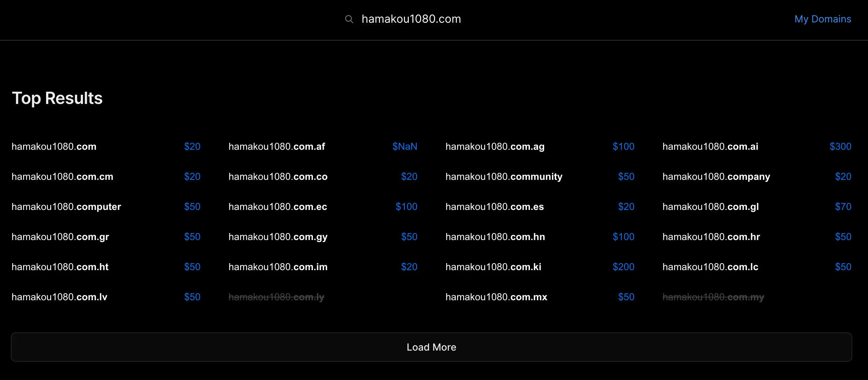
Task: Choose the hamakou1080.com.ai domain
Action: pyautogui.click(x=710, y=147)
